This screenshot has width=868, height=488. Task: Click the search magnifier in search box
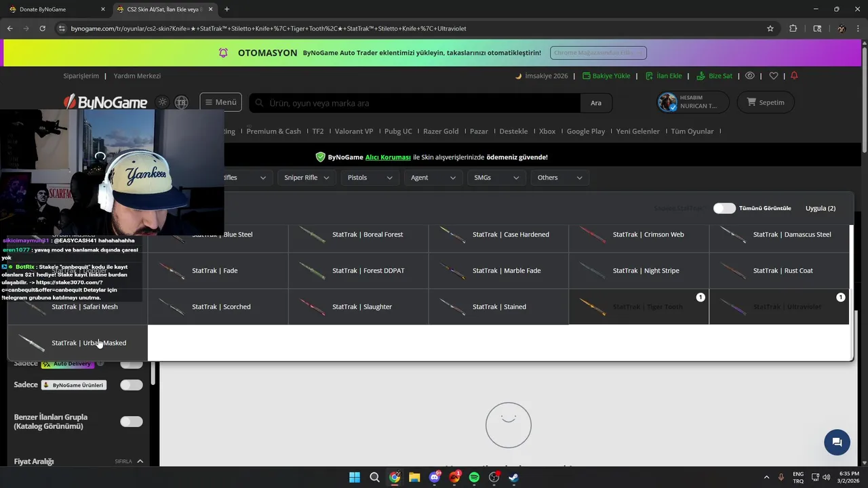click(x=259, y=103)
